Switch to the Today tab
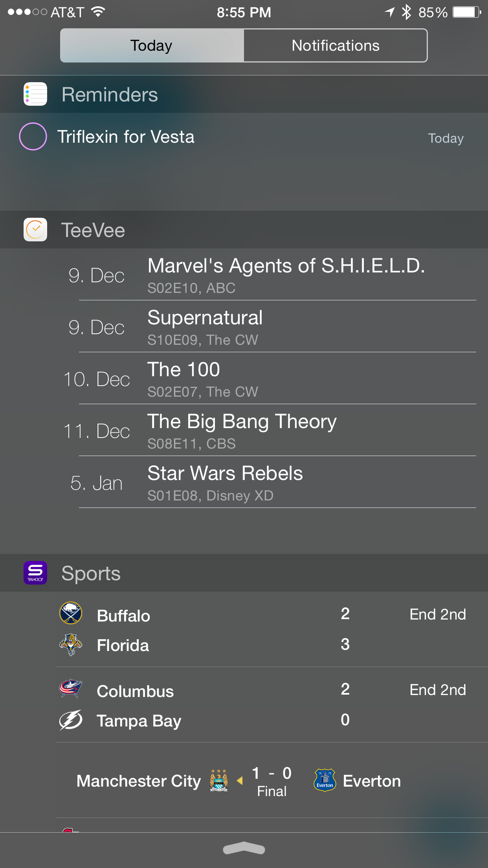 click(152, 46)
